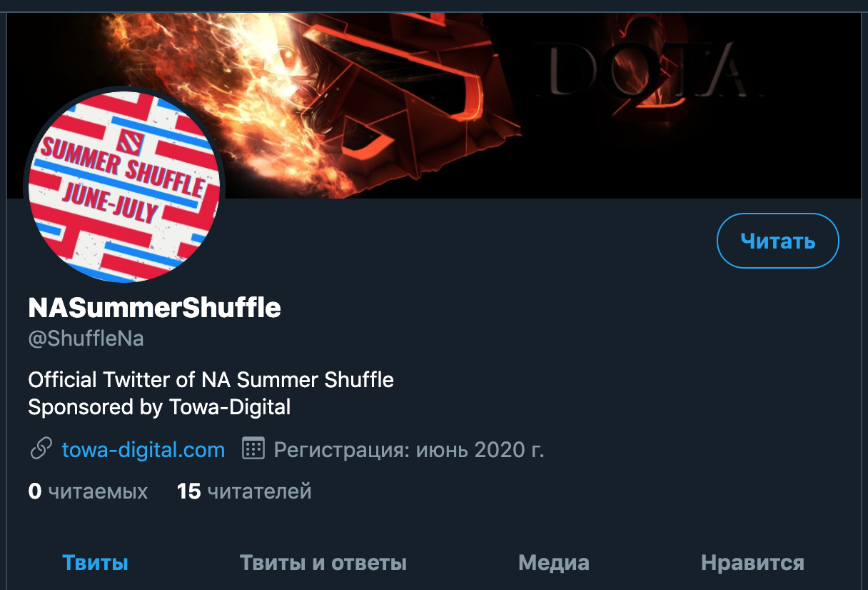Go to the Нравится tab
Viewport: 868px width, 590px height.
pos(752,563)
